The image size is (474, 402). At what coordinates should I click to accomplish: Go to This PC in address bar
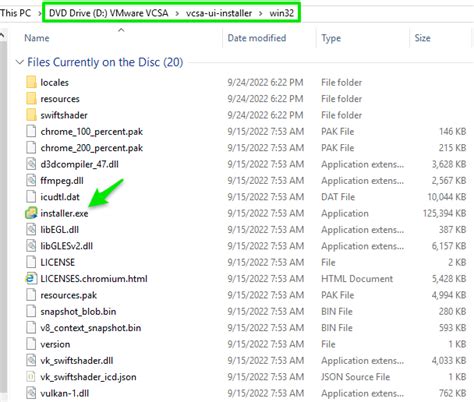(x=15, y=13)
